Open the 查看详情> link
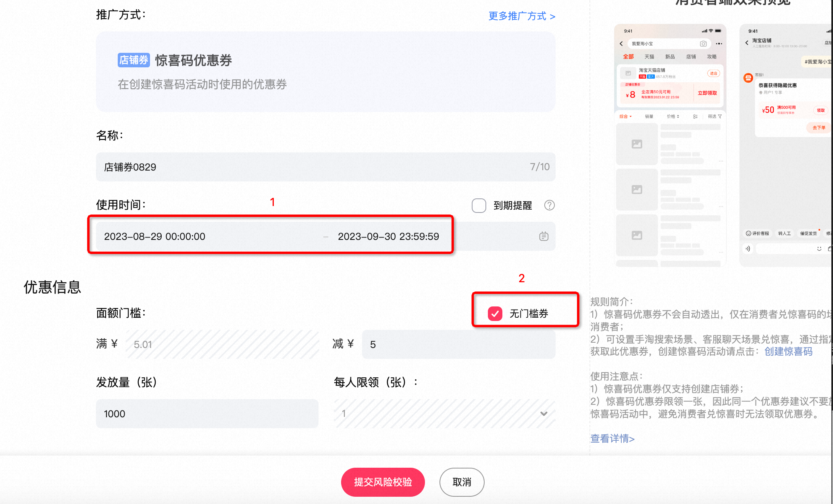 coord(612,438)
